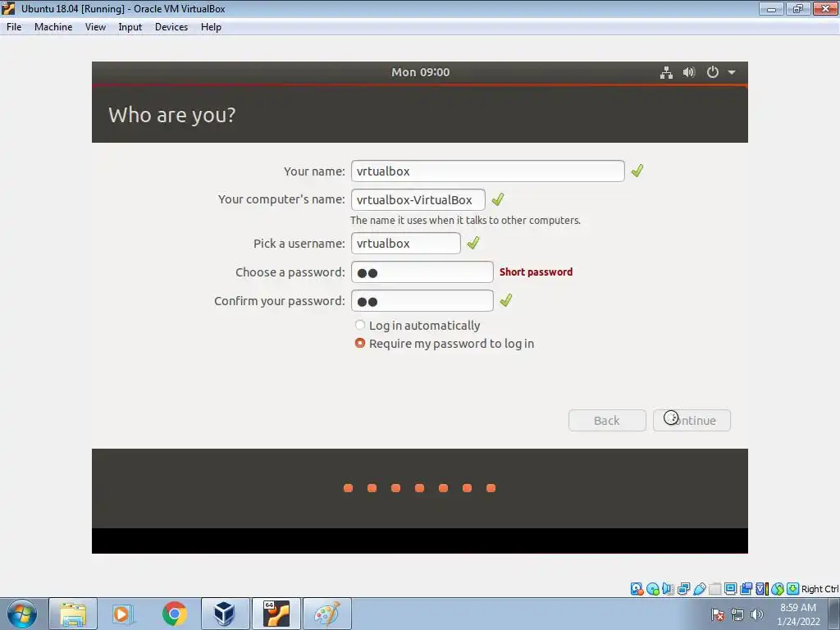Switch to the running VM taskbar icon
Image resolution: width=840 pixels, height=630 pixels.
point(276,614)
